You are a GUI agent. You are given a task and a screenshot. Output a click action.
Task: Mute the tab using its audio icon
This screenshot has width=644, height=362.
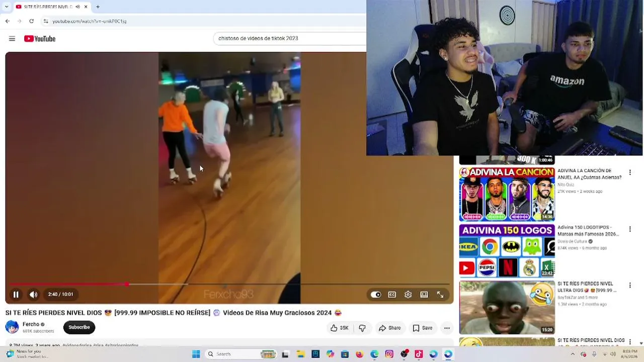(77, 7)
